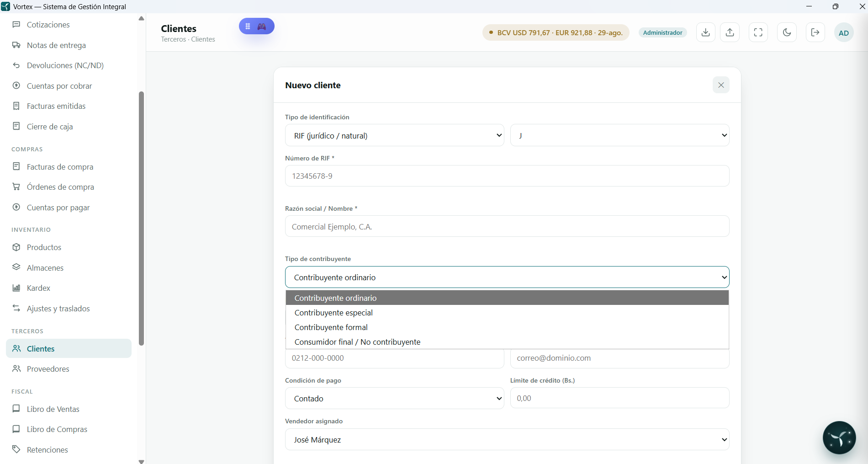Click the Órdenes de compra cart icon
This screenshot has width=868, height=464.
pos(16,187)
